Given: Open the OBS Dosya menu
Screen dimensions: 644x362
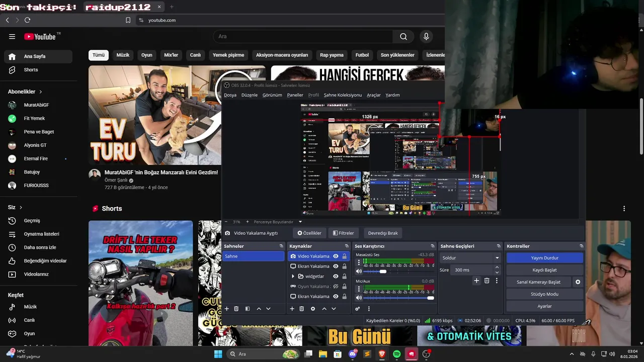Looking at the screenshot, I should 230,95.
